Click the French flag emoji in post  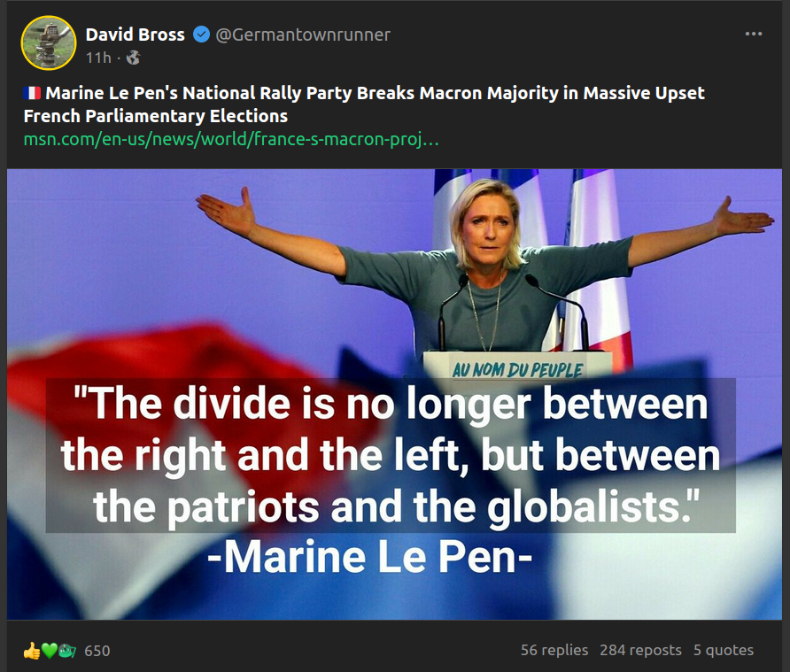tap(32, 93)
